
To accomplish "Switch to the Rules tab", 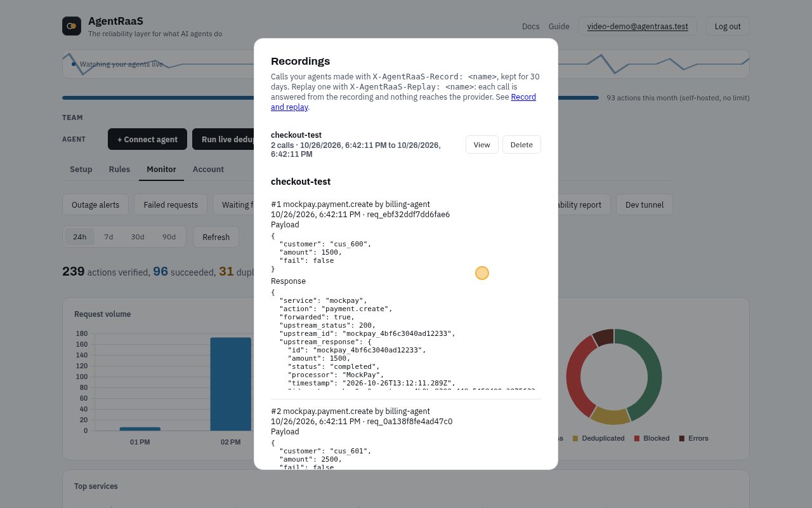I will click(119, 169).
